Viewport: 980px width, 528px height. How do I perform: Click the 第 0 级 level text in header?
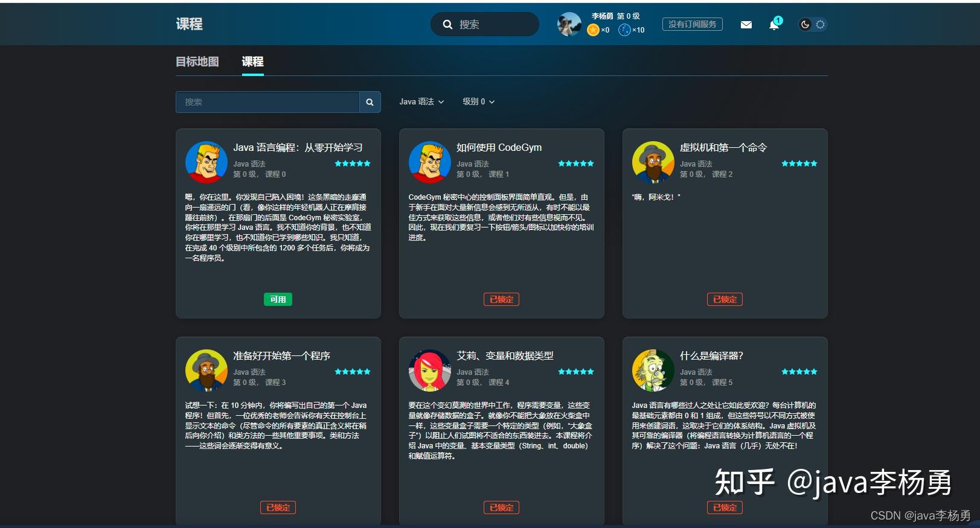[x=628, y=16]
